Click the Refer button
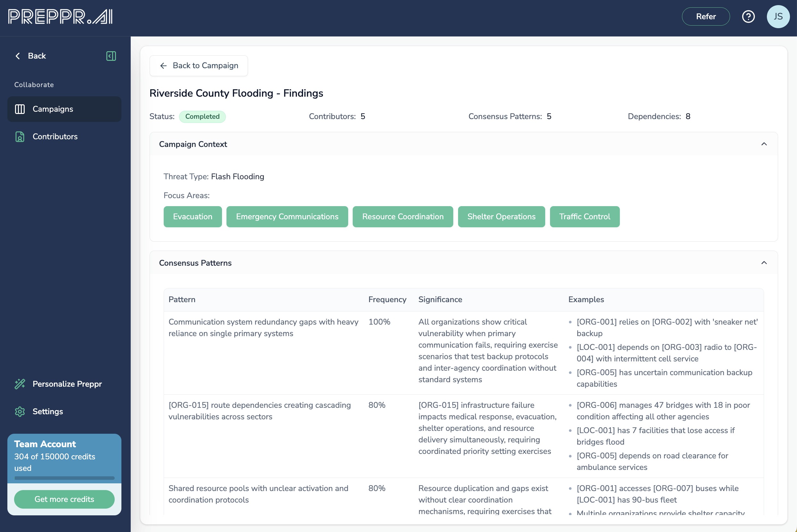The width and height of the screenshot is (797, 532). point(706,17)
